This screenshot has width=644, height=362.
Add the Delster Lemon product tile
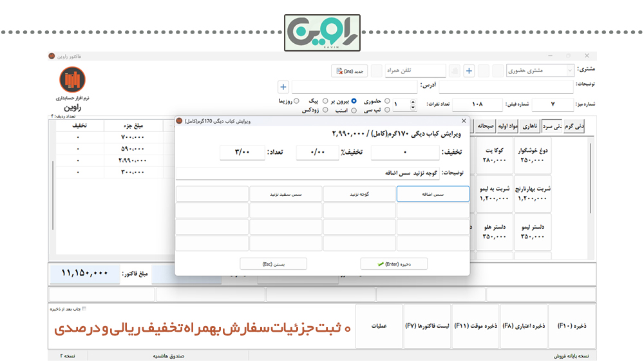[533, 232]
